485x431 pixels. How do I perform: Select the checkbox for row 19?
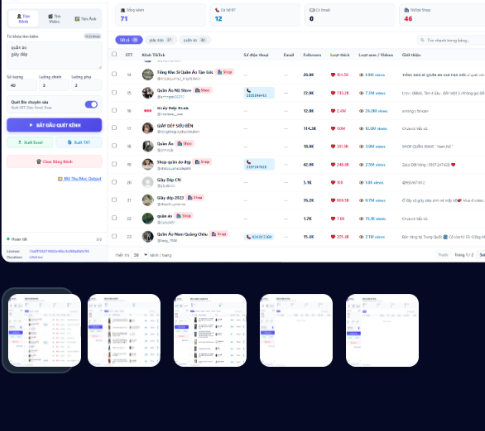(114, 164)
